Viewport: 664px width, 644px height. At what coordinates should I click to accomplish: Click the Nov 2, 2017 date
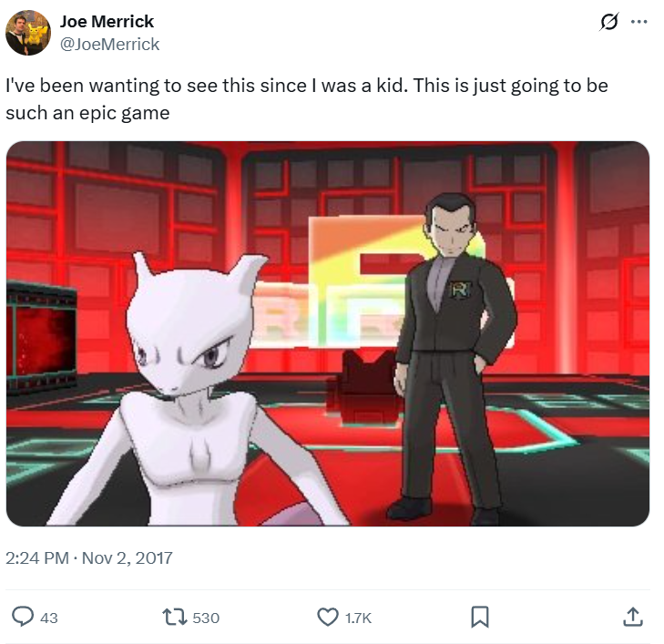[x=127, y=558]
